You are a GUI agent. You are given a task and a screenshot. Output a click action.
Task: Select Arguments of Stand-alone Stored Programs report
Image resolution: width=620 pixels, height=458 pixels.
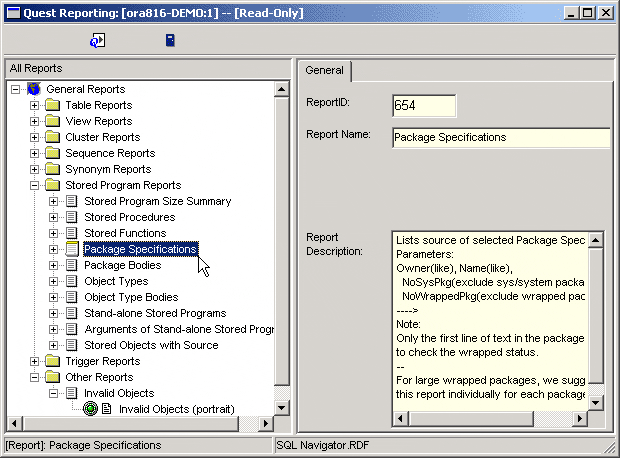[179, 329]
